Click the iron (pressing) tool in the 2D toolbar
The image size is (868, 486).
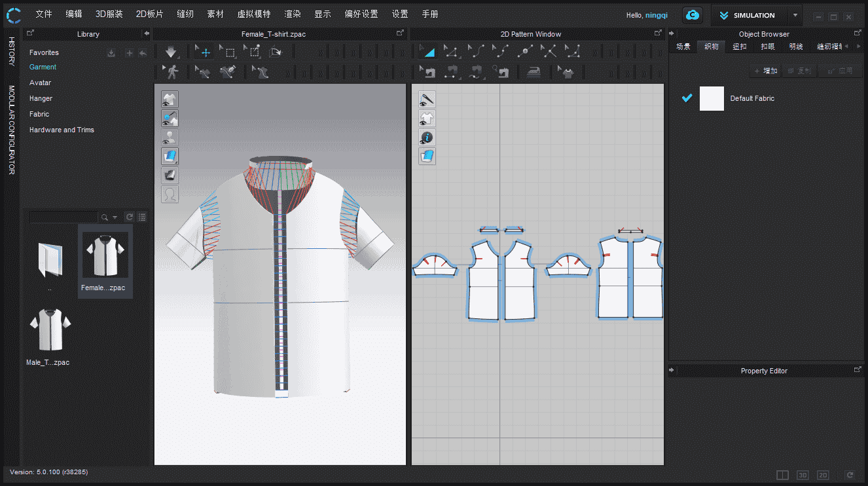(x=533, y=71)
